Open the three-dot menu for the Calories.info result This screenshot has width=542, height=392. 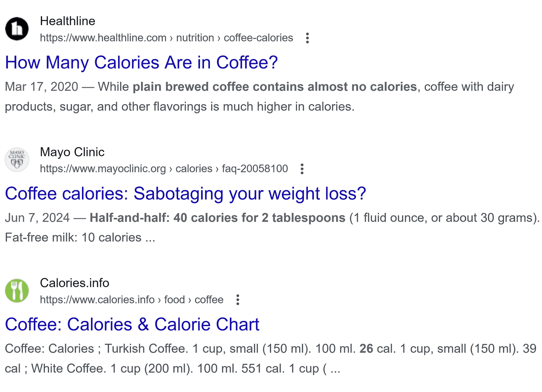(238, 300)
